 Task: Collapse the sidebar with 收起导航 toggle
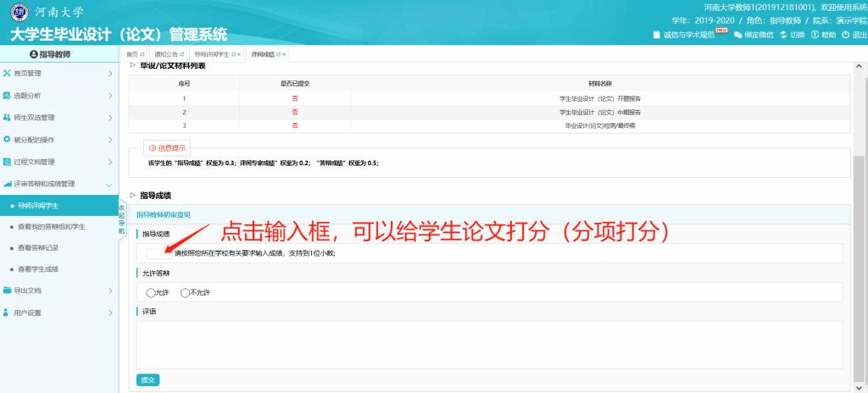coord(121,219)
